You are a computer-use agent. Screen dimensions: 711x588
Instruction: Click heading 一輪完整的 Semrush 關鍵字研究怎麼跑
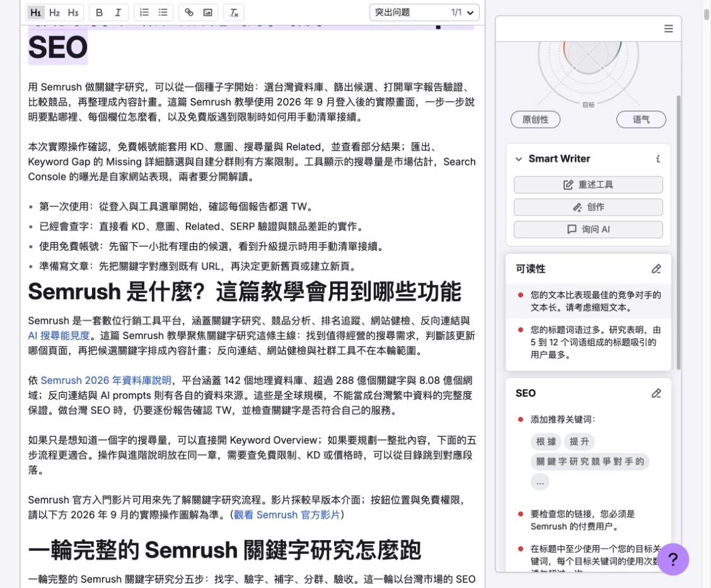coord(224,550)
